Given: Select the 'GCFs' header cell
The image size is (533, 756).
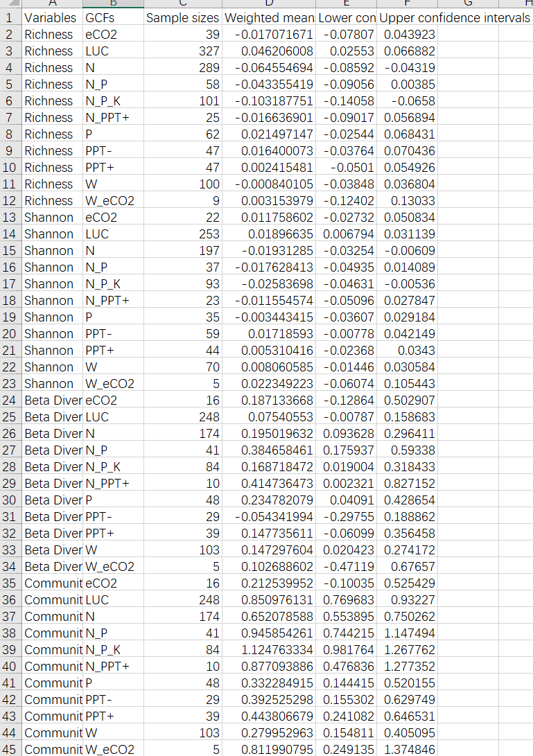Looking at the screenshot, I should click(x=114, y=18).
